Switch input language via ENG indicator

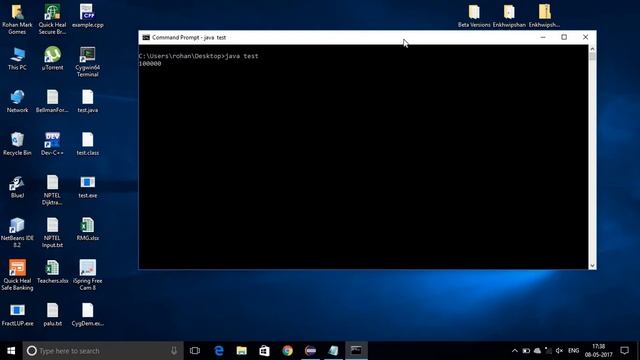pyautogui.click(x=573, y=351)
